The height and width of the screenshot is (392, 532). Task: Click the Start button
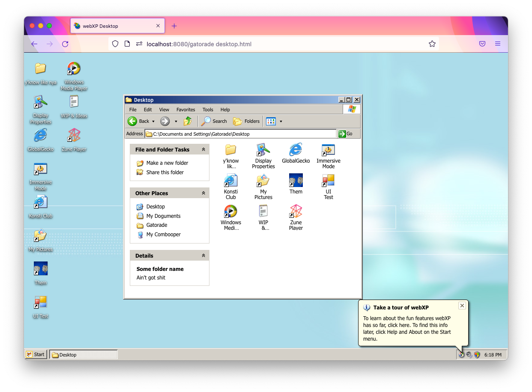(36, 354)
